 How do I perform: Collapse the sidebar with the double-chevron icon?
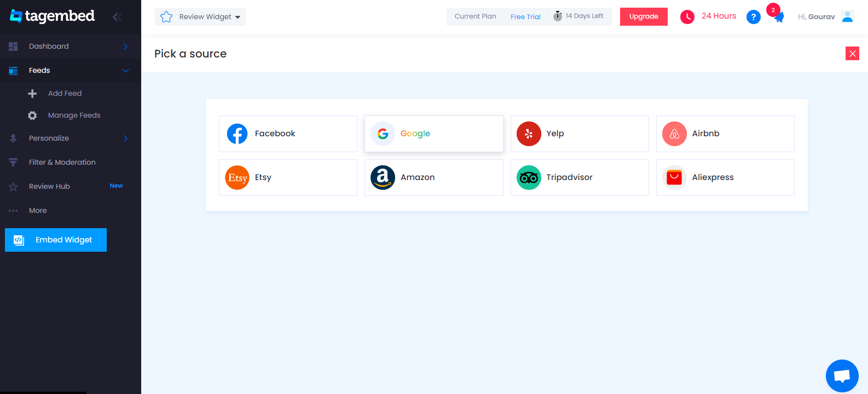[117, 17]
